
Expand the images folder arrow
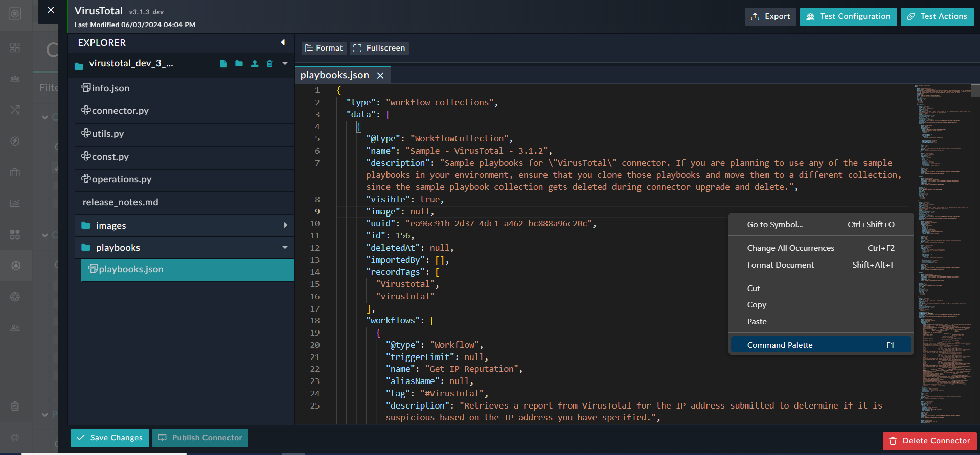pyautogui.click(x=285, y=225)
